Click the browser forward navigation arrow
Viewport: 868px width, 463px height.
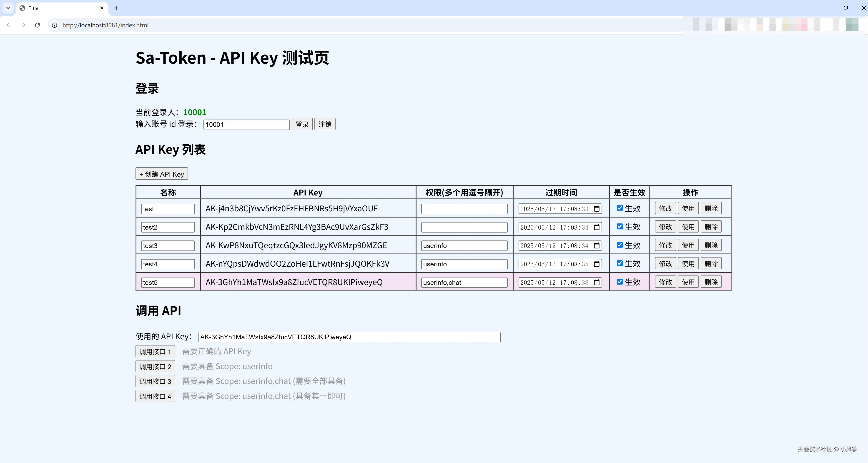click(23, 25)
